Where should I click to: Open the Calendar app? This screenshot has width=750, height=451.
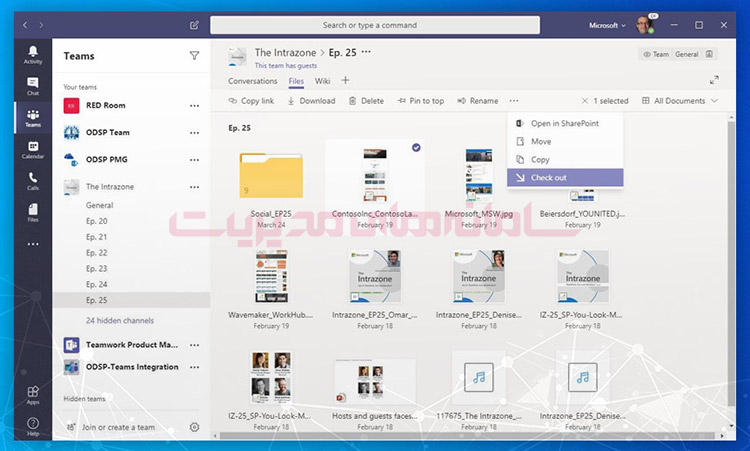(33, 150)
